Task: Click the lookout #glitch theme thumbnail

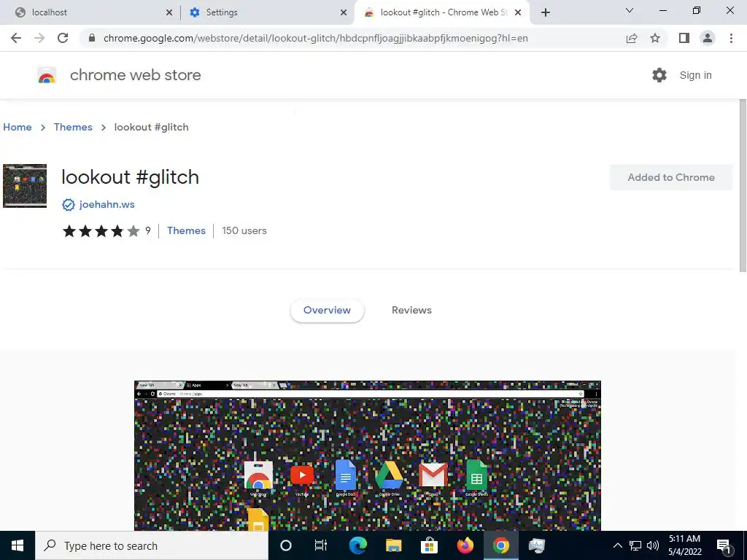Action: (x=25, y=186)
